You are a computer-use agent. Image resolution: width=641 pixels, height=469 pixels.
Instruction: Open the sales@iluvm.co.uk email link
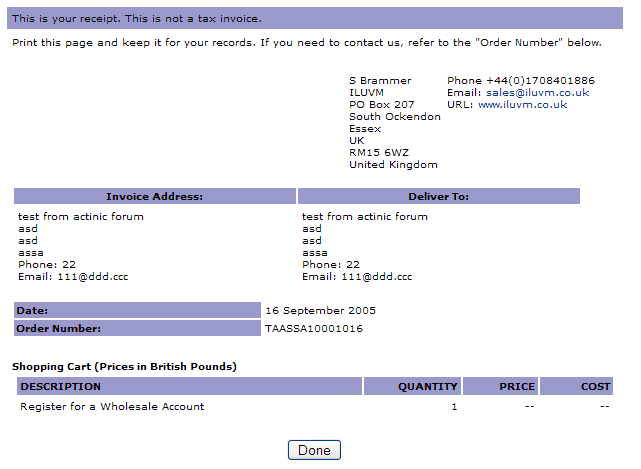(536, 93)
